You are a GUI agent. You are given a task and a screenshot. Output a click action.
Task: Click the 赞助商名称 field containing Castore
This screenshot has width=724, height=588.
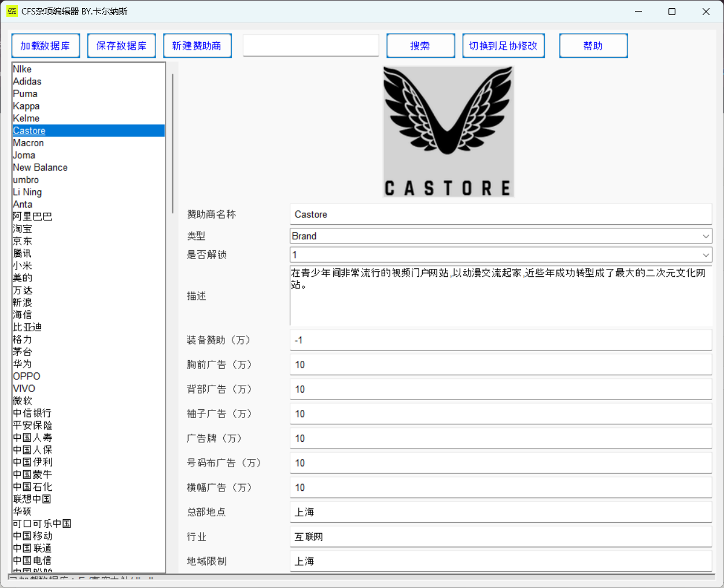(x=501, y=215)
